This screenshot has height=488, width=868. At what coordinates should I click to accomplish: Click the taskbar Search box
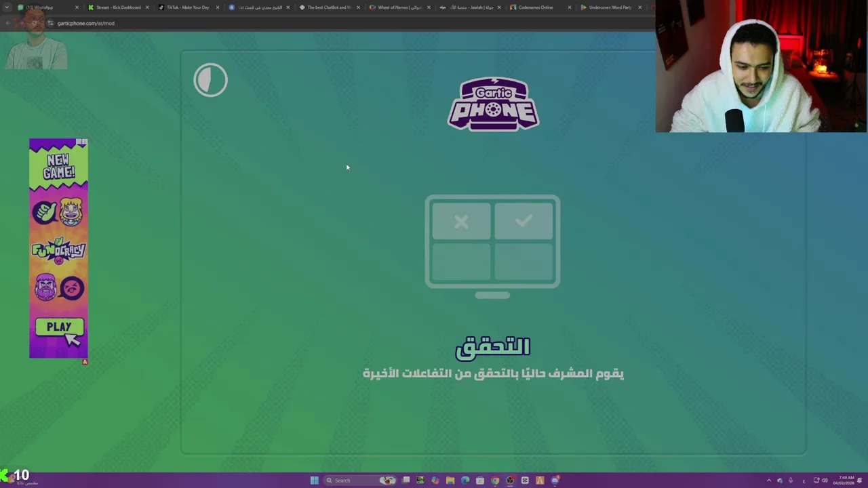[x=359, y=481]
